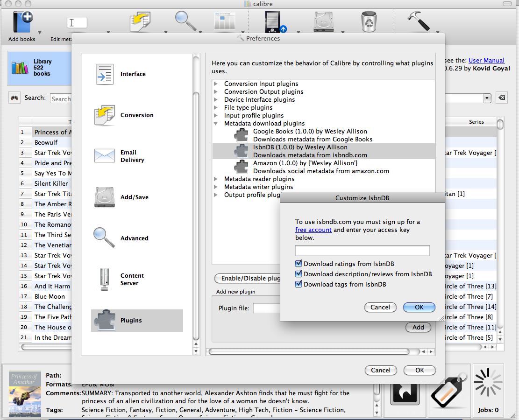The height and width of the screenshot is (420, 519).
Task: Collapse Metadata download plugins
Action: [x=216, y=123]
